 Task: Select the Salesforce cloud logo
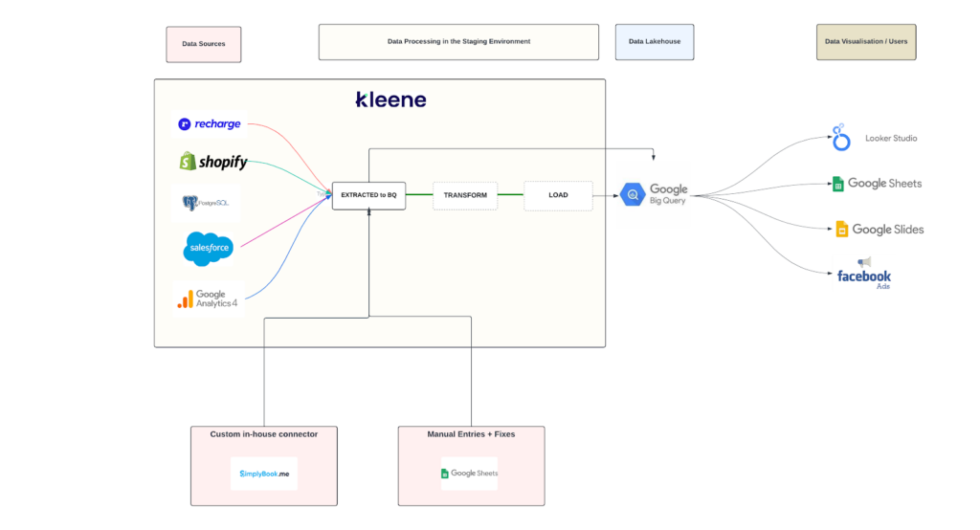(x=208, y=249)
